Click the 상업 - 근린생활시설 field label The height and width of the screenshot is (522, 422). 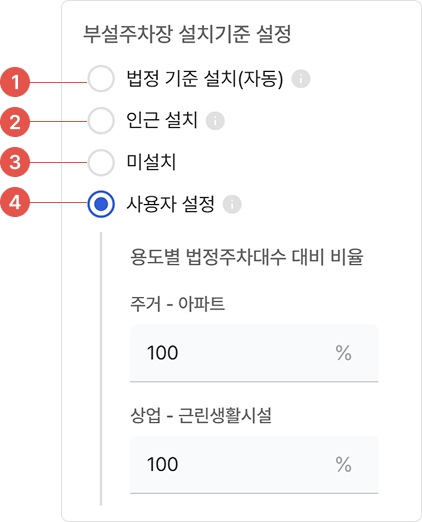201,415
